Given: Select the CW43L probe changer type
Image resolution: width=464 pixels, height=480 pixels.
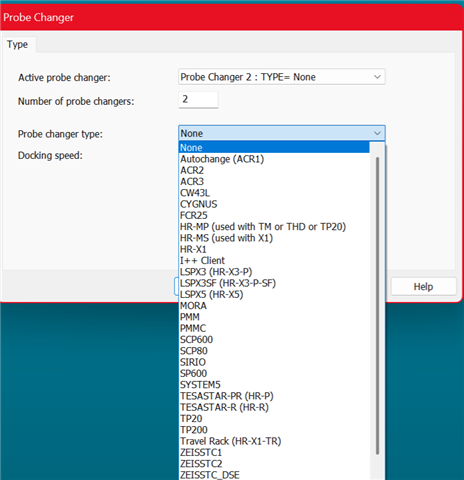Looking at the screenshot, I should tap(274, 193).
